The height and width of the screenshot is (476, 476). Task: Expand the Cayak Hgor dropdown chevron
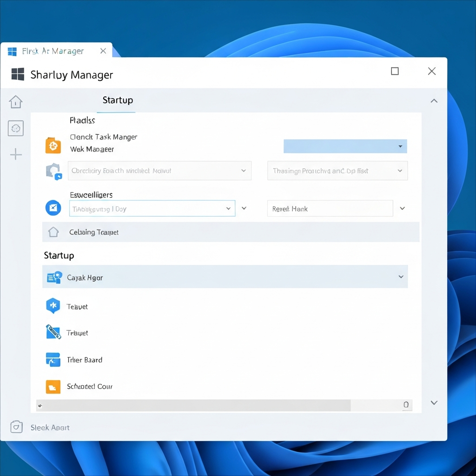[401, 277]
